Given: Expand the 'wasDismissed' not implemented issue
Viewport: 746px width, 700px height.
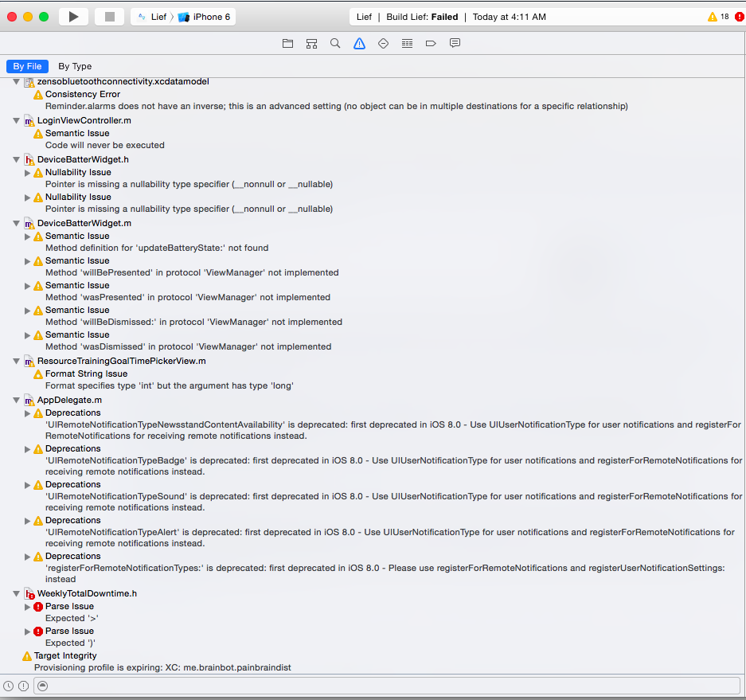Looking at the screenshot, I should [28, 335].
